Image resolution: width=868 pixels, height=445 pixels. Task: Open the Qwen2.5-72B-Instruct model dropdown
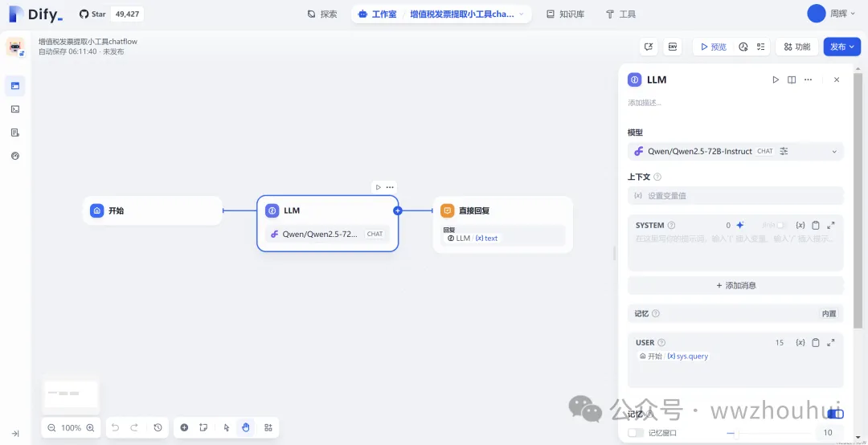coord(735,151)
